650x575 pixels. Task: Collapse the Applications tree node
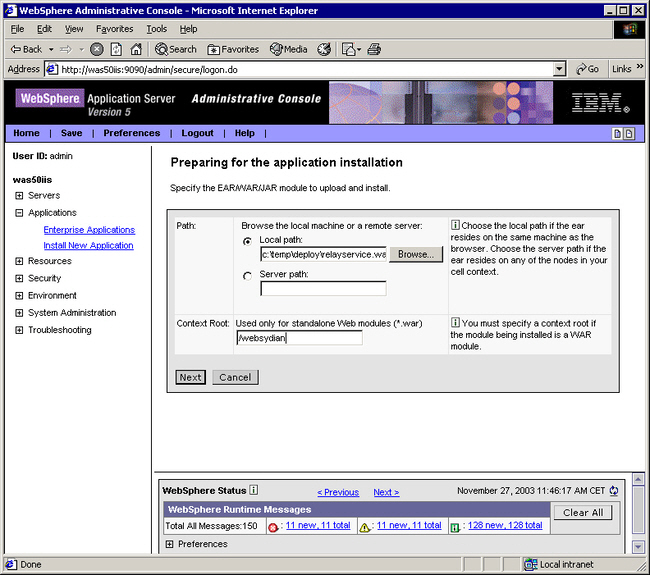click(x=19, y=213)
